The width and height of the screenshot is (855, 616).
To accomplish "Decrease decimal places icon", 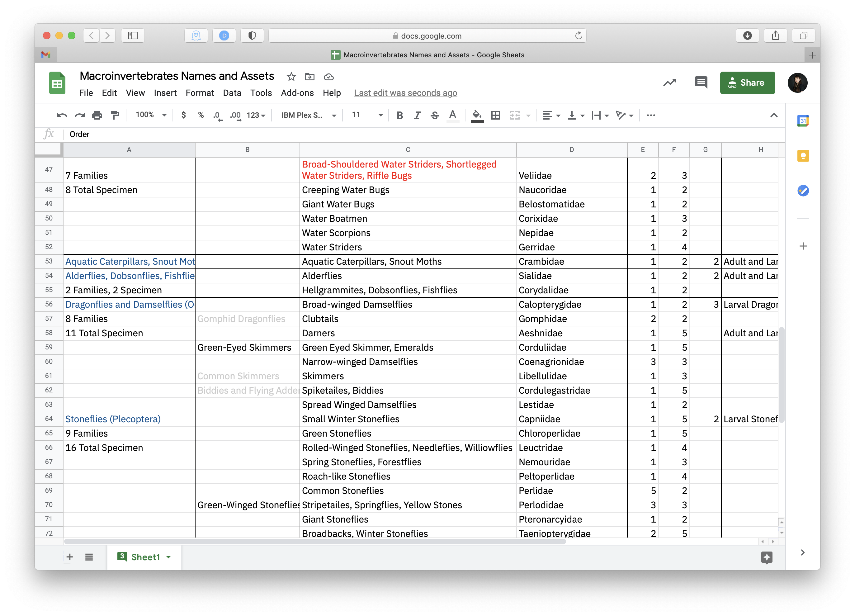I will point(218,115).
